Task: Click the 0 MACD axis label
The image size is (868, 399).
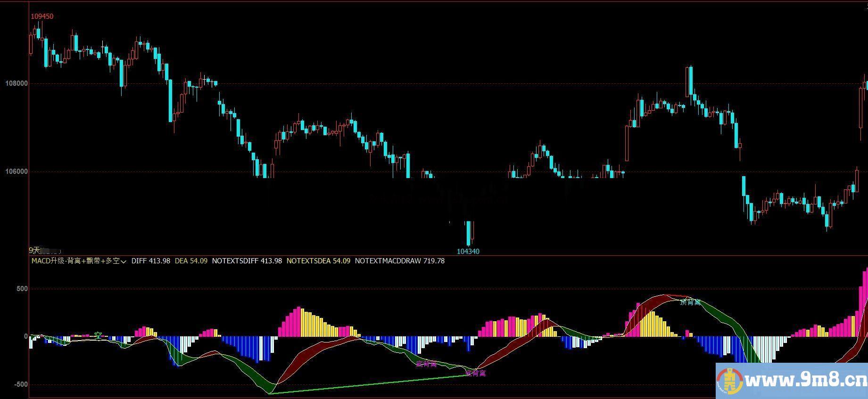Action: click(x=26, y=336)
